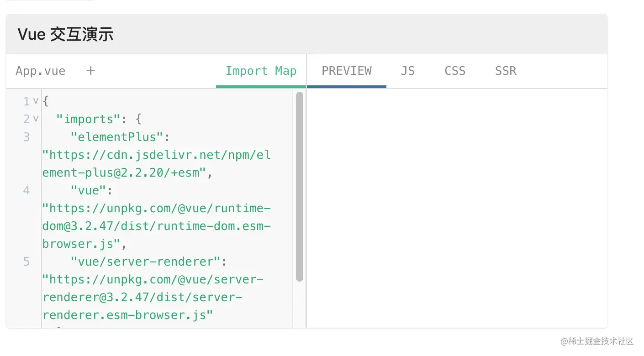Click the "vue/server-renderer" key text
Screen dimensions: 644x356
click(x=145, y=262)
